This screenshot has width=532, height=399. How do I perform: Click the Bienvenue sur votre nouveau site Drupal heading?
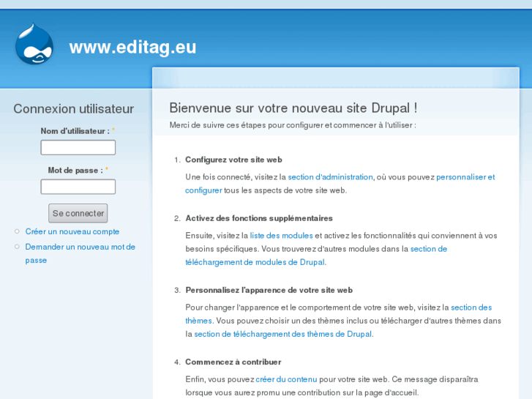coord(293,108)
